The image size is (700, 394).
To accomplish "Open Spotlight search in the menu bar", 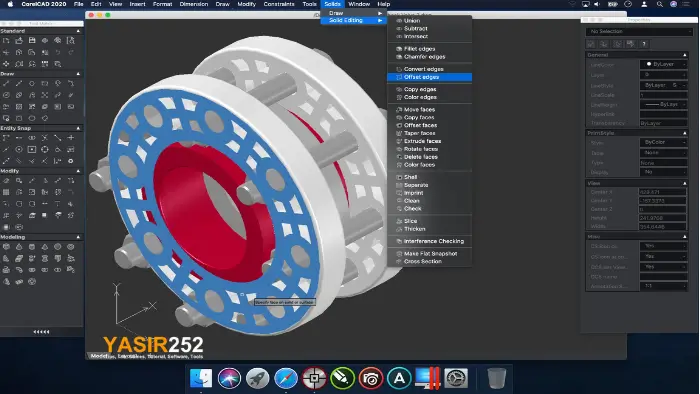I will pos(659,4).
